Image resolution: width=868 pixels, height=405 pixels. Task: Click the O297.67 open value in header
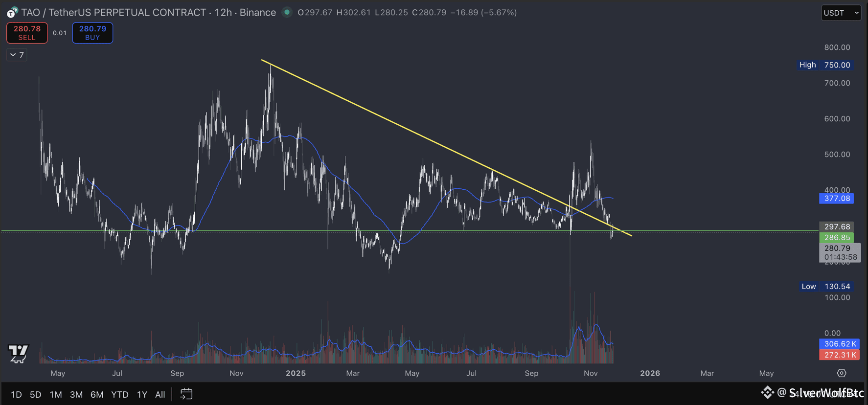315,12
